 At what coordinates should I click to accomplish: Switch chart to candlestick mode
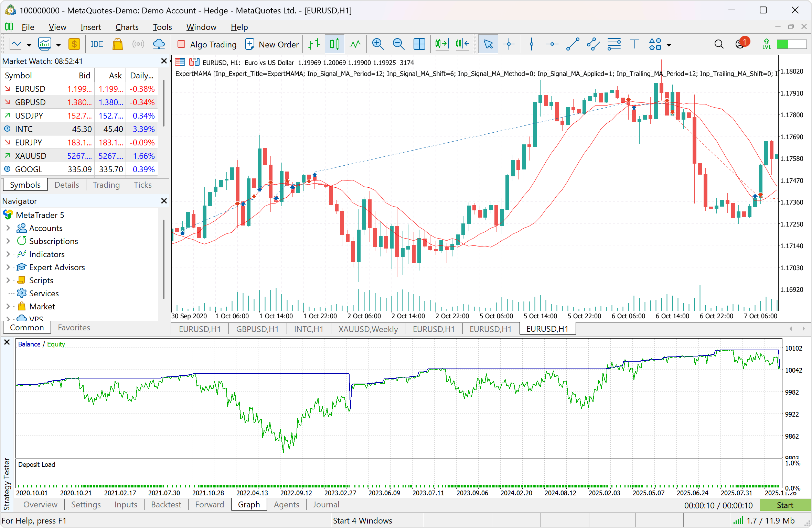pos(334,44)
